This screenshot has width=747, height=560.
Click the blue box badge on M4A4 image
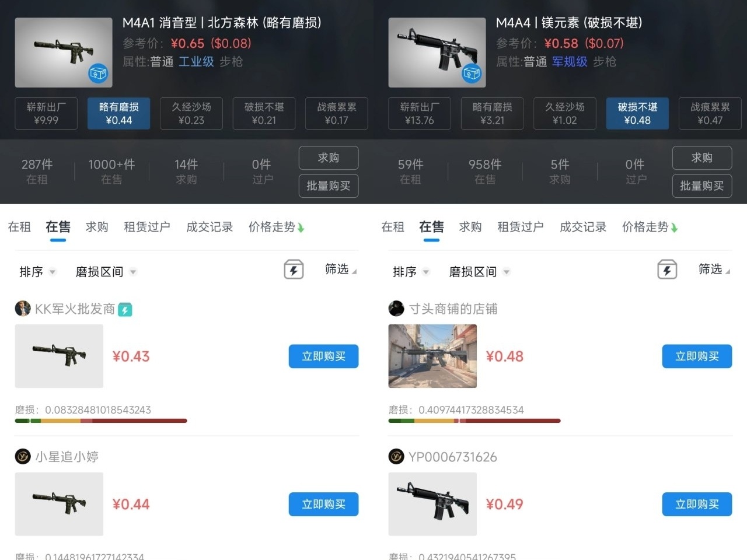[x=472, y=73]
